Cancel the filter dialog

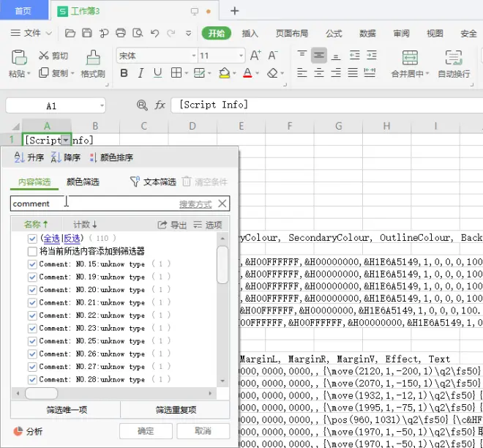203,430
